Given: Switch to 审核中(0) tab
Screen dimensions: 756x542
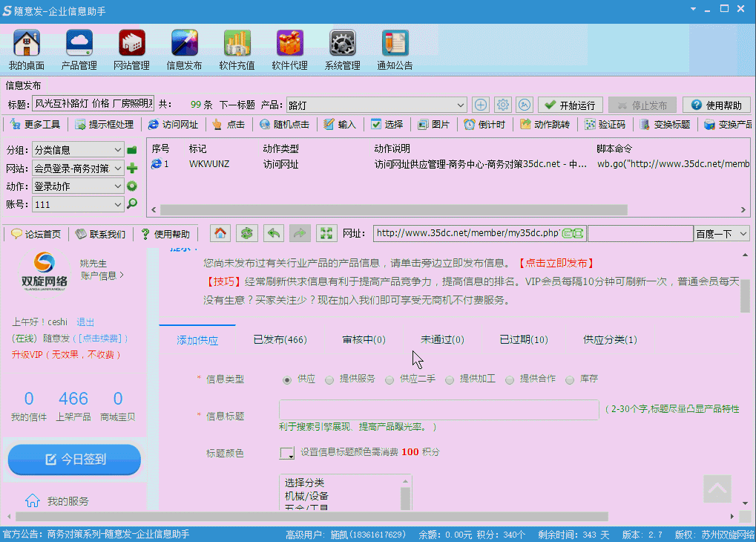Looking at the screenshot, I should click(364, 340).
